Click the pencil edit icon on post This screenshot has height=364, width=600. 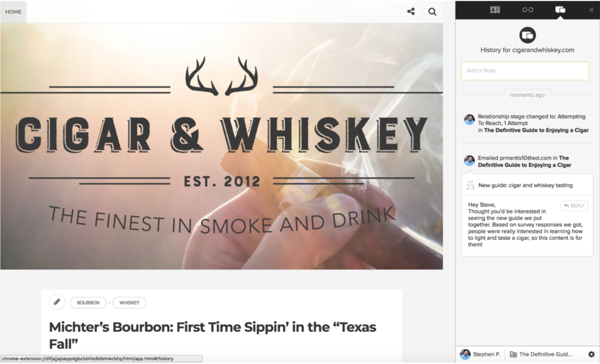click(57, 302)
